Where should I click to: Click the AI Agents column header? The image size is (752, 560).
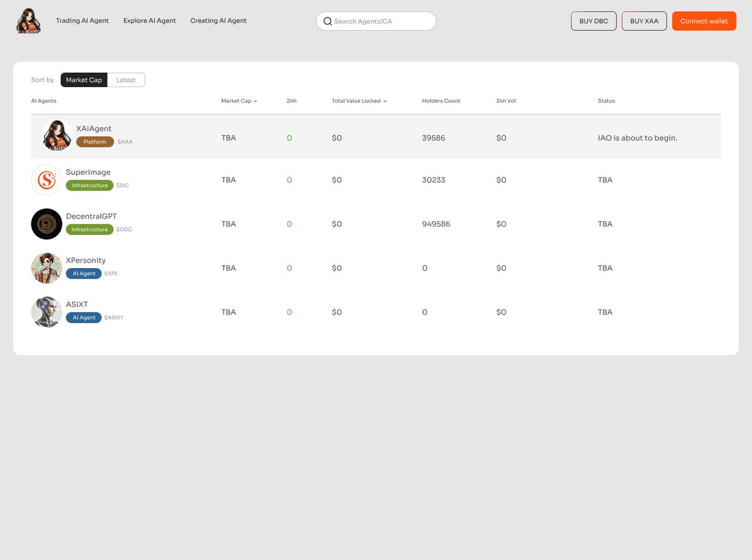pos(44,101)
